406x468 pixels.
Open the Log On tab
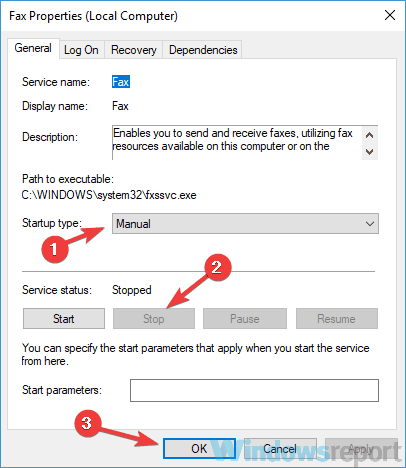pos(81,50)
